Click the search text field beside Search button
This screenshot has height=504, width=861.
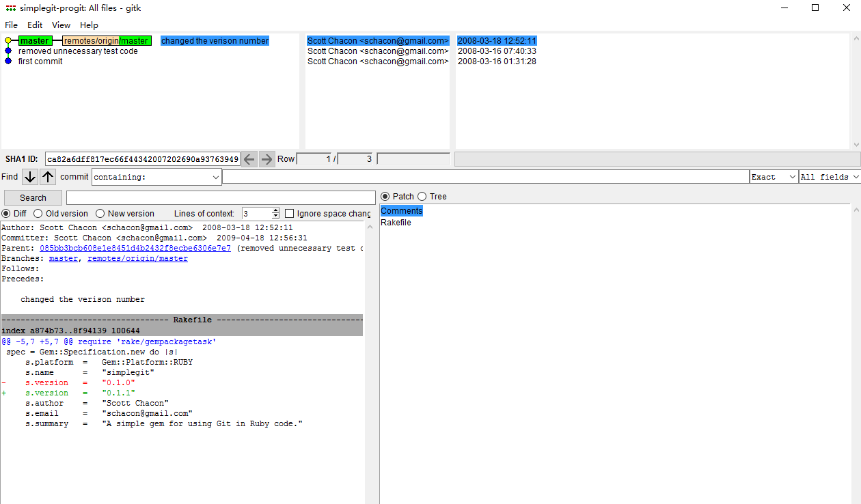point(221,198)
